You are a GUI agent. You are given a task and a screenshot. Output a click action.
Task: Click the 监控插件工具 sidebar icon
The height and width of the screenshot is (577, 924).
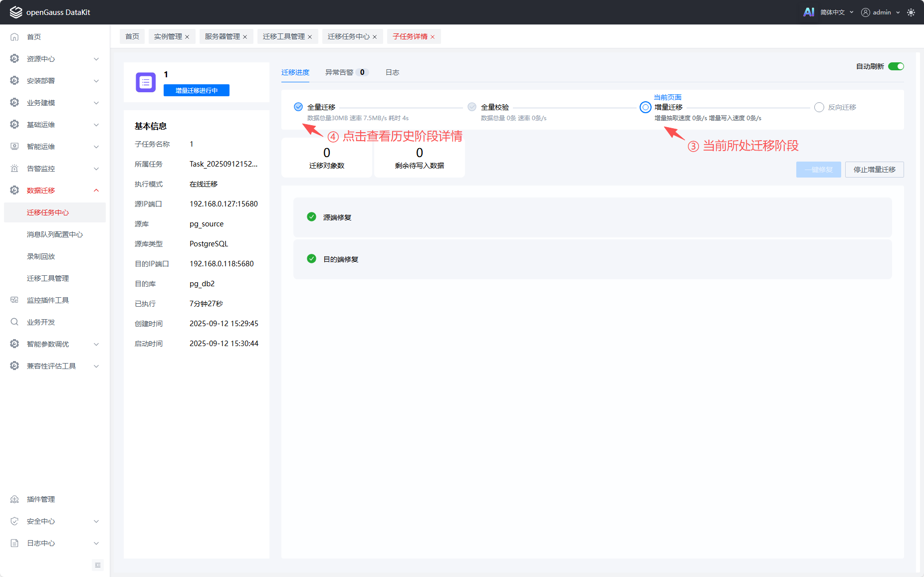point(14,300)
